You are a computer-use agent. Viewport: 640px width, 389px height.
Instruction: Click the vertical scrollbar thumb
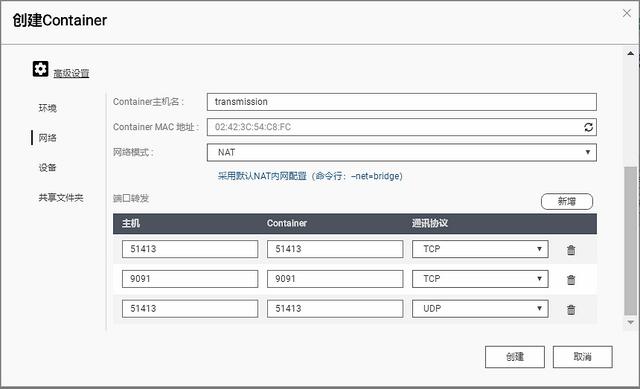tap(630, 241)
